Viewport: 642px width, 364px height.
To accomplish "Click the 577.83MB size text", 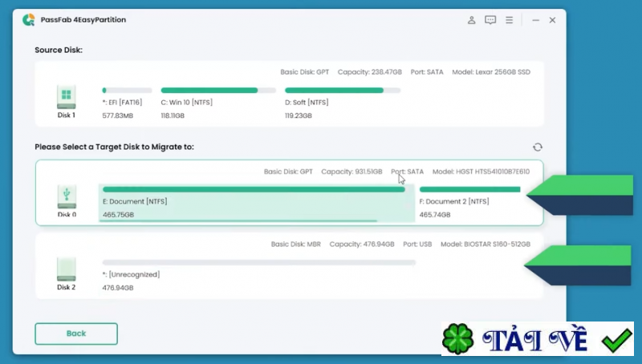I will [117, 115].
